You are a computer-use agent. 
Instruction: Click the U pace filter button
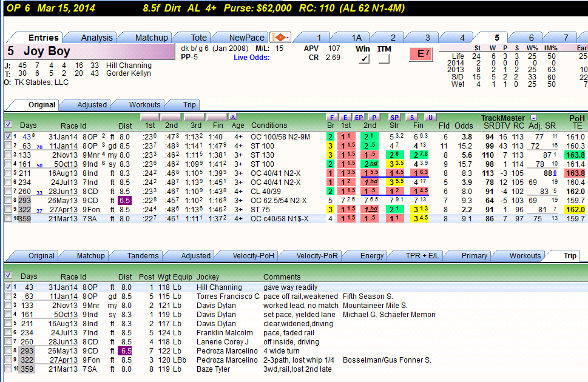coord(430,118)
